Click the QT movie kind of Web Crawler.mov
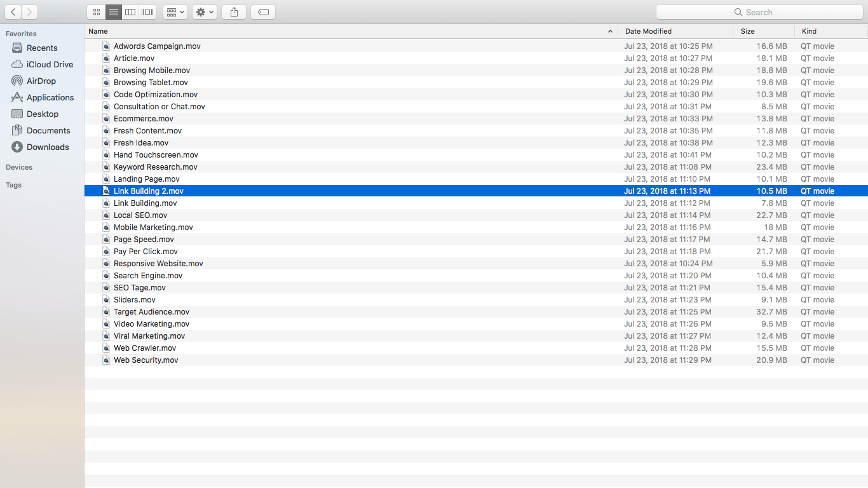Image resolution: width=868 pixels, height=488 pixels. (817, 348)
